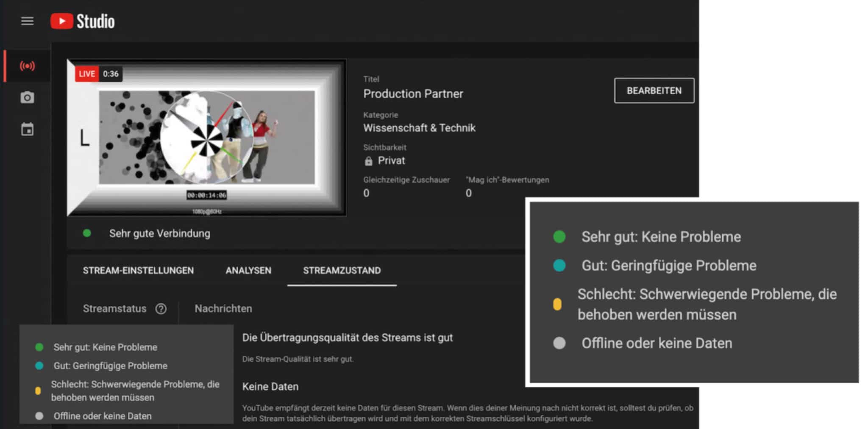Select the STREAMZUSTAND tab
The image size is (868, 429).
[x=342, y=271]
